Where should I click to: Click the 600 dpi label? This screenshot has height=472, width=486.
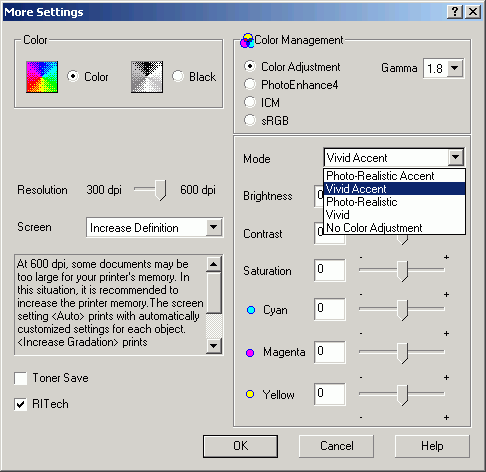point(198,190)
